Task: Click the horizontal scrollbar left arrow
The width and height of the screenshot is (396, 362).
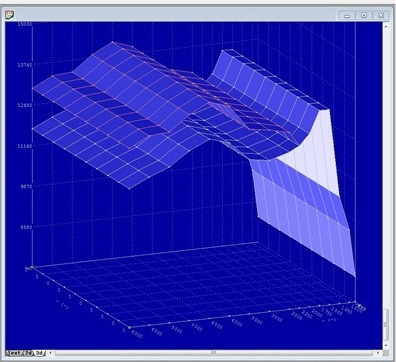Action: [50, 353]
